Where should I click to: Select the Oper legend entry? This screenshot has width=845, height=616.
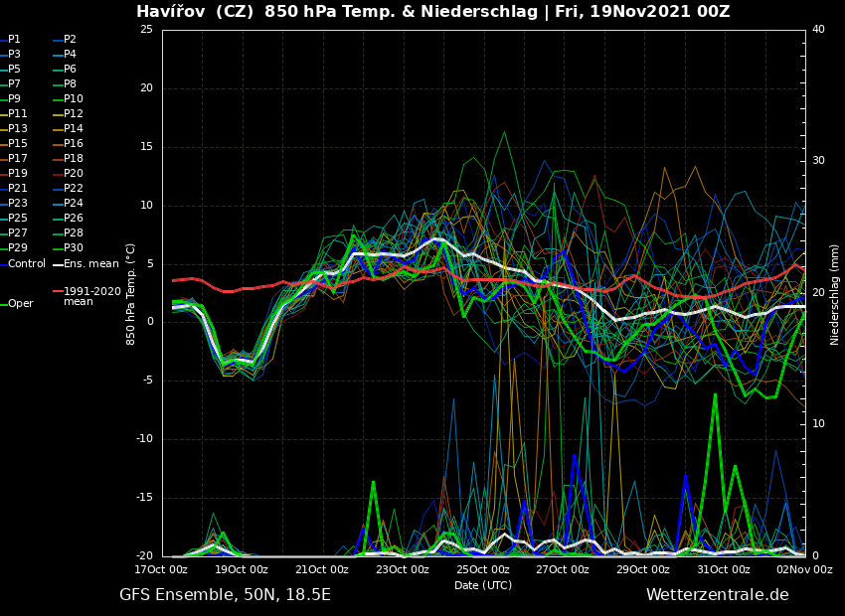20,304
